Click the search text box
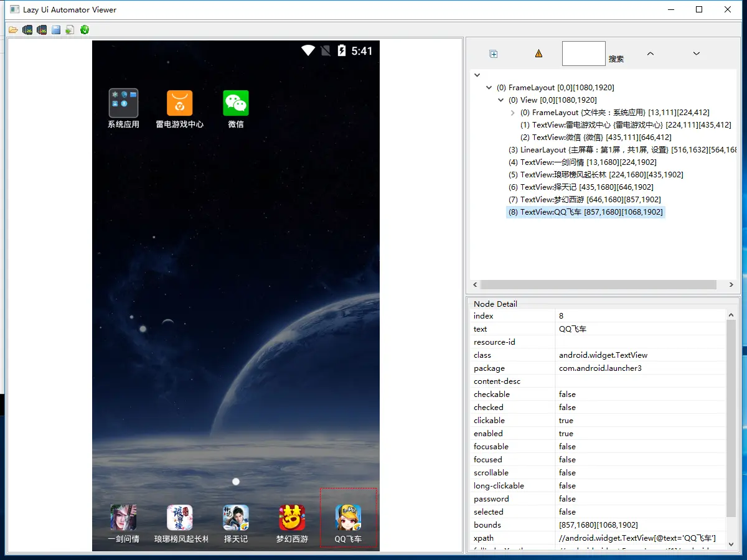Viewport: 747px width, 560px height. click(x=584, y=54)
